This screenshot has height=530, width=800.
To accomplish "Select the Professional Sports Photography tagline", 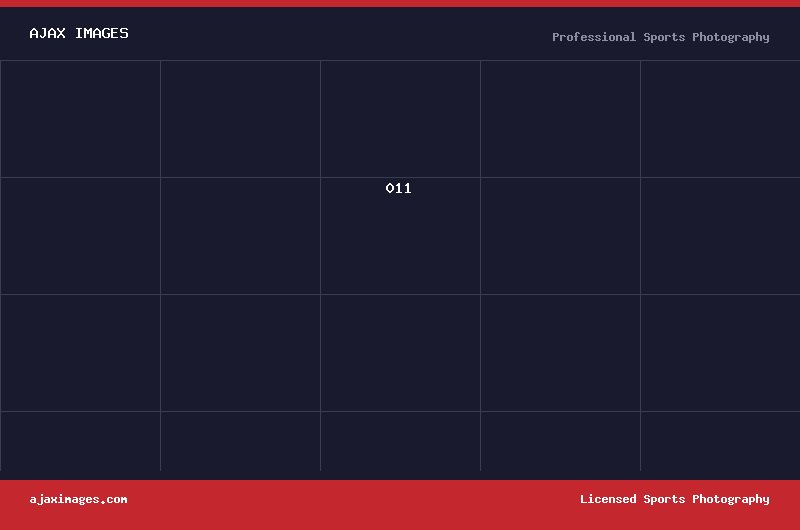I will [661, 37].
